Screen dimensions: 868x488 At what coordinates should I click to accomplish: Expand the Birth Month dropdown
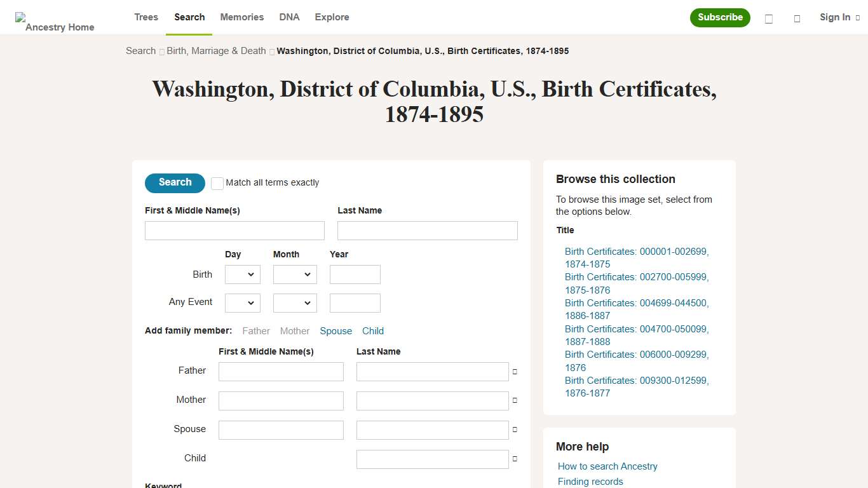click(x=295, y=274)
